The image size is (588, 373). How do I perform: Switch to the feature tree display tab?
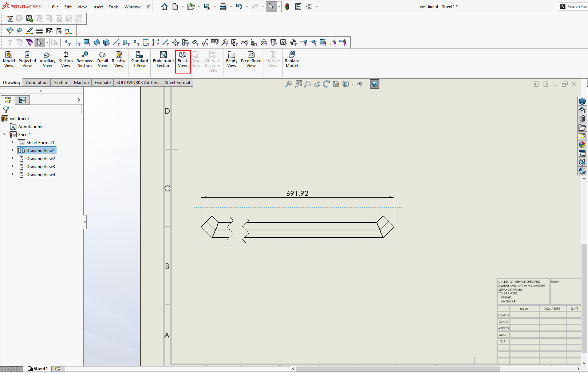(8, 100)
